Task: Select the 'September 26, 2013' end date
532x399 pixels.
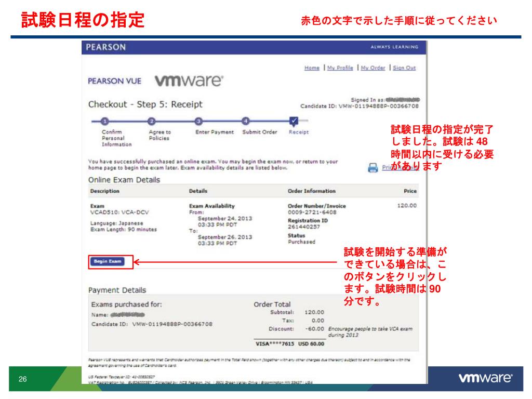Action: (x=225, y=237)
